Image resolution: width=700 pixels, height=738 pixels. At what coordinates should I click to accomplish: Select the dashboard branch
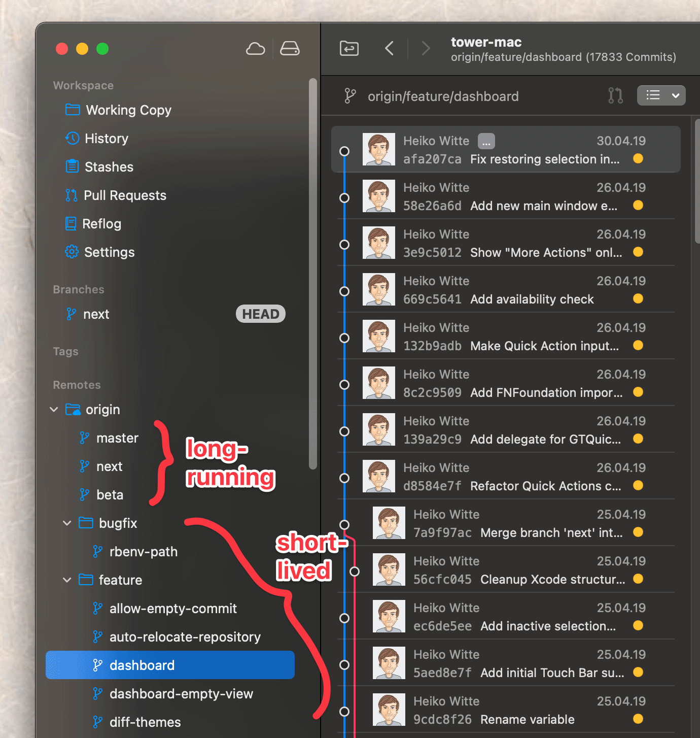tap(170, 665)
